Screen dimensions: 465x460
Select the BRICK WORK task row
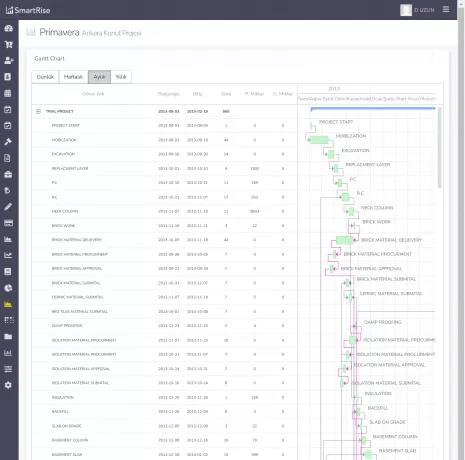tap(165, 226)
